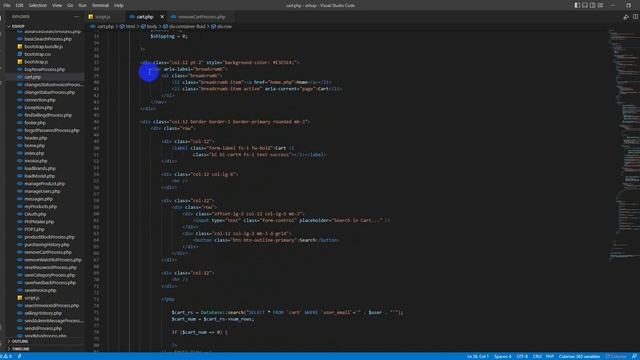
Task: Click the div.row breadcrumb segment
Action: point(221,27)
